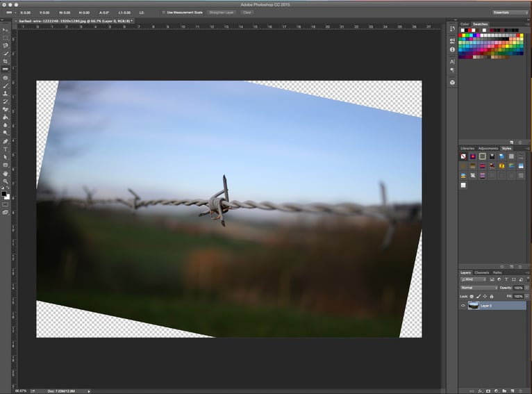Add a layer mask
This screenshot has width=532, height=394.
(488, 391)
